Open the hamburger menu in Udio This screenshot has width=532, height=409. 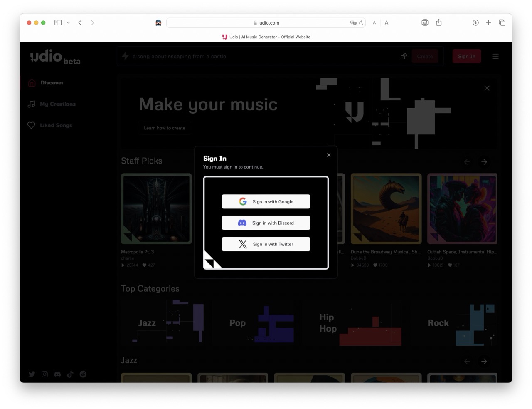click(495, 57)
